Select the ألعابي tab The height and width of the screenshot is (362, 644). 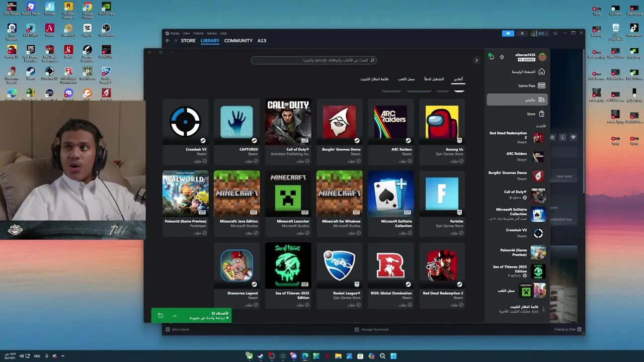[458, 79]
